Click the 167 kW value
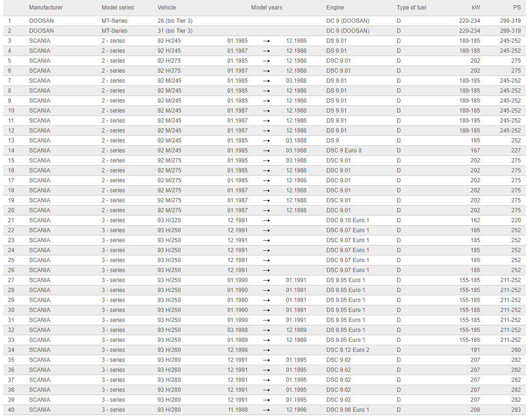Viewport: 532px width, 416px height. [475, 151]
